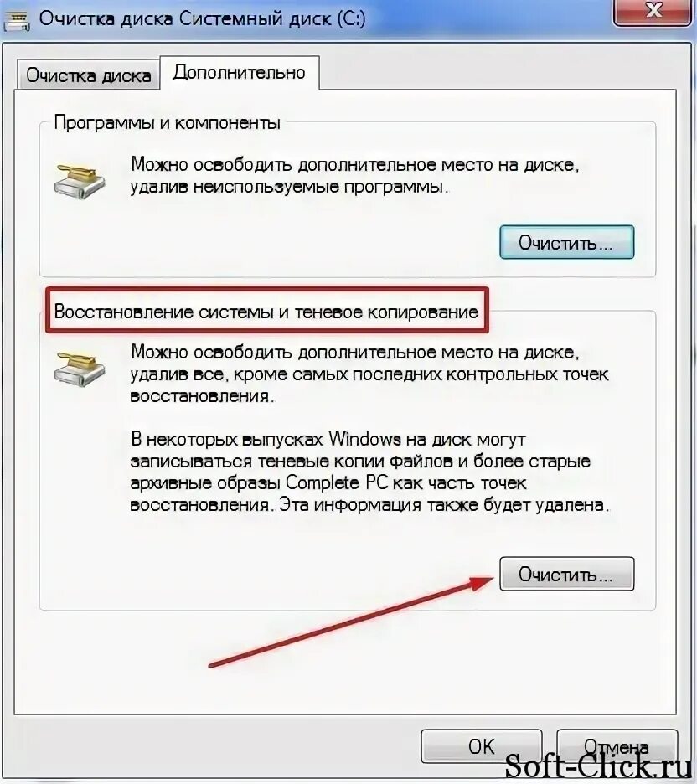Click the Soft-Click.ru watermark
Viewport: 697px width, 784px height.
click(598, 766)
